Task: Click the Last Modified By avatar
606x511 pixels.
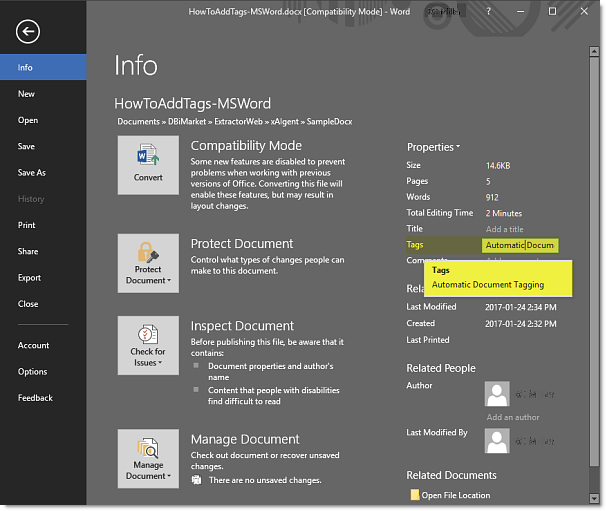Action: (497, 441)
